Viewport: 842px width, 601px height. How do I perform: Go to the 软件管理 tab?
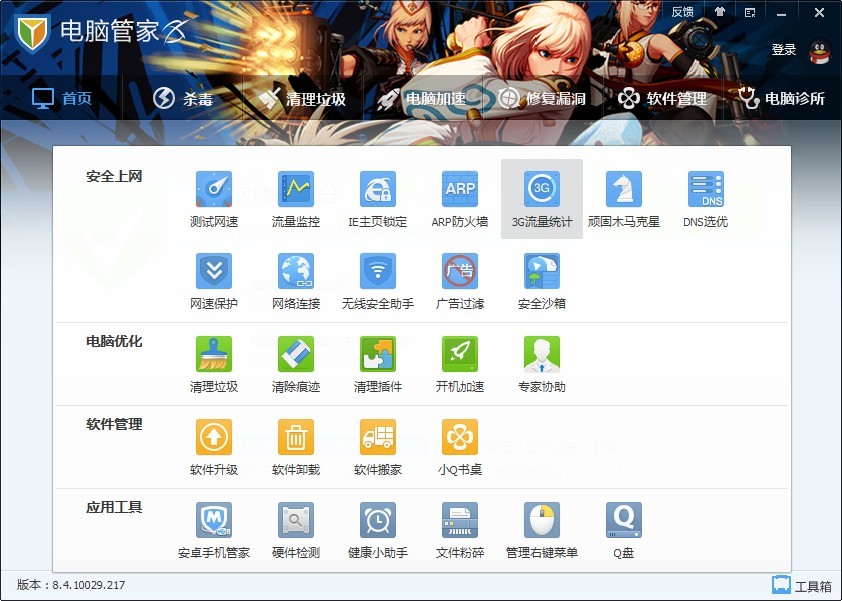click(663, 98)
